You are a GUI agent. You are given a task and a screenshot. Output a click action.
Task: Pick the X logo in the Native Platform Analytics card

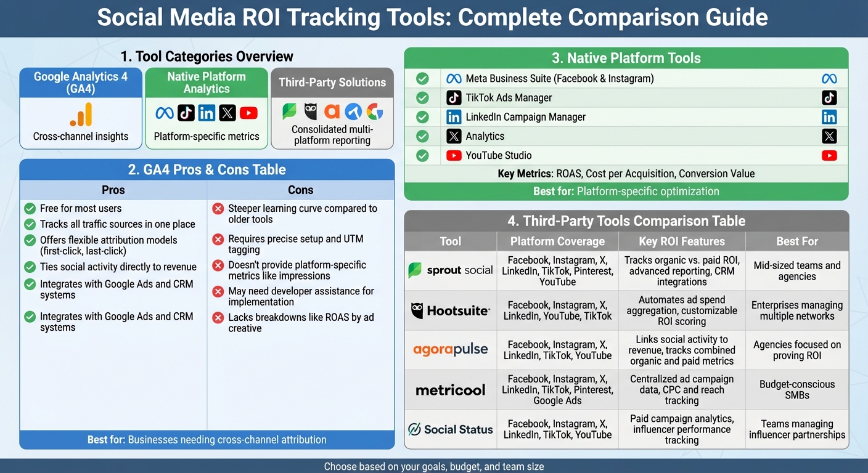227,113
